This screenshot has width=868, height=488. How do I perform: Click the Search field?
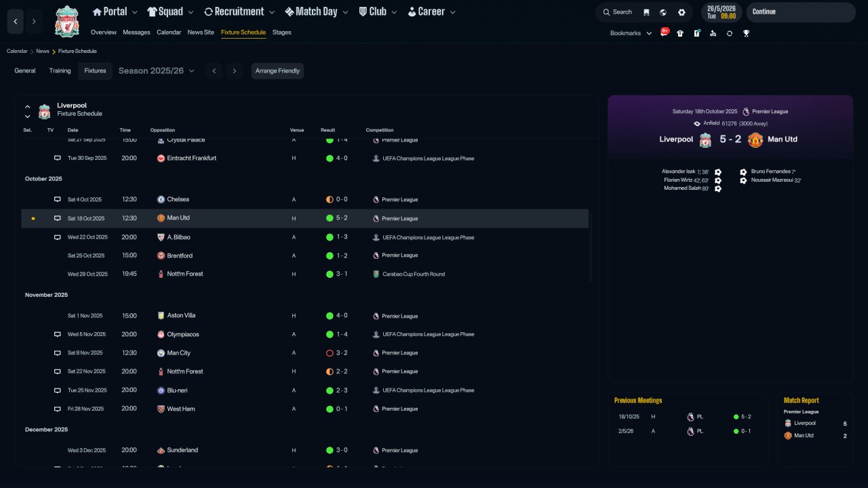(618, 12)
